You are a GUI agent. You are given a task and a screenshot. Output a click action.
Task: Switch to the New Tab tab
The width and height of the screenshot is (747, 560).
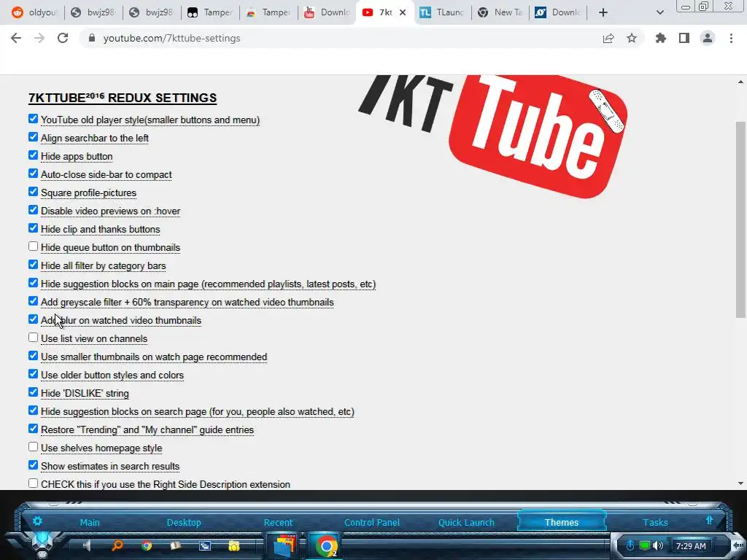pyautogui.click(x=500, y=12)
